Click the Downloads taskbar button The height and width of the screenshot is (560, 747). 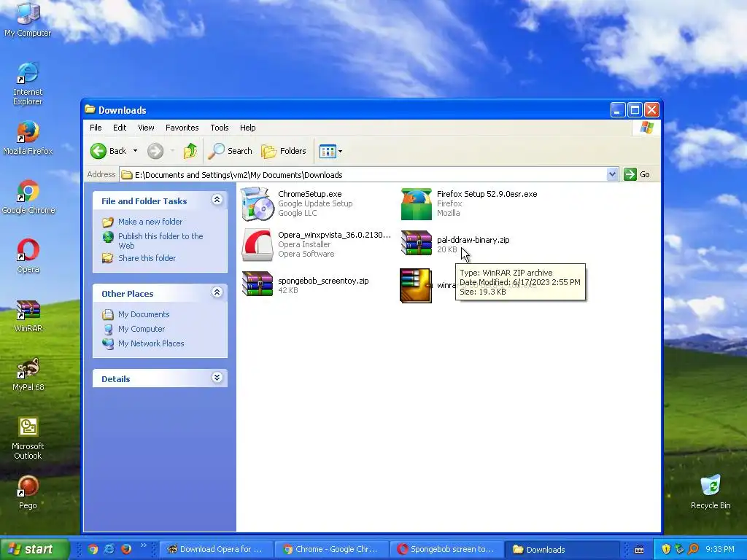(562, 549)
